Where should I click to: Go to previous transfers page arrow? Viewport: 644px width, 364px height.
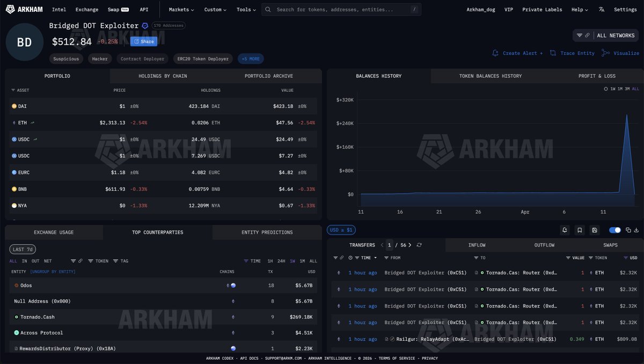click(x=382, y=245)
